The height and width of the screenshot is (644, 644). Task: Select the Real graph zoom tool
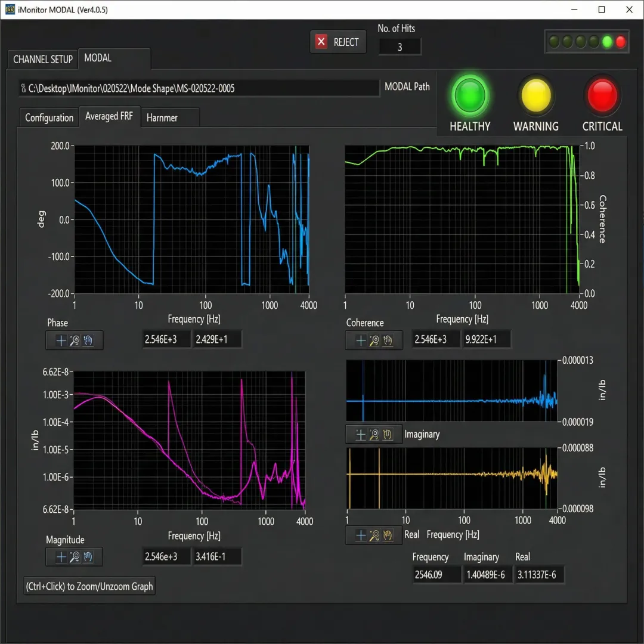coord(374,535)
